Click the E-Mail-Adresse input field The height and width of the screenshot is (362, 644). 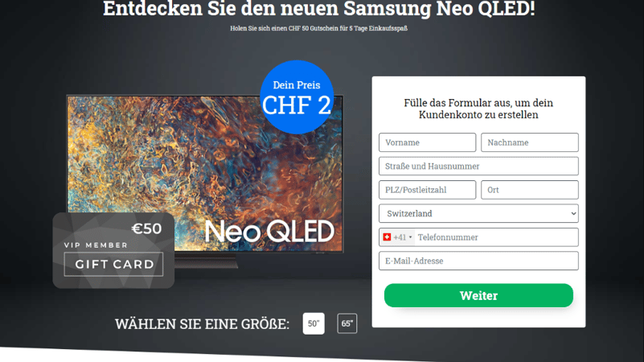tap(478, 261)
